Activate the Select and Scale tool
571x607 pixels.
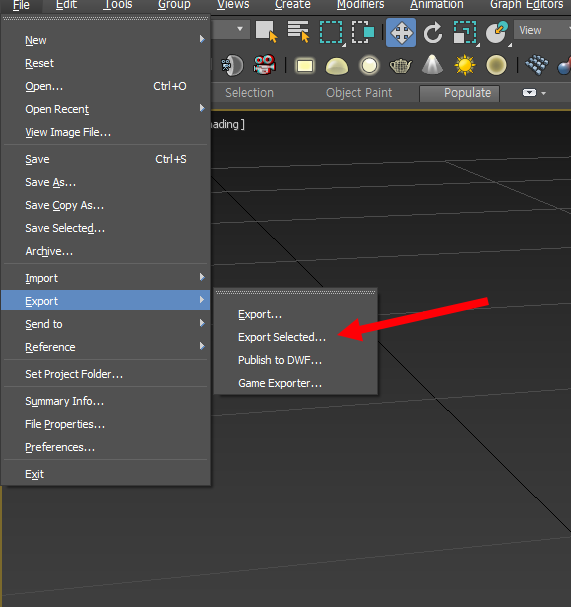[465, 33]
